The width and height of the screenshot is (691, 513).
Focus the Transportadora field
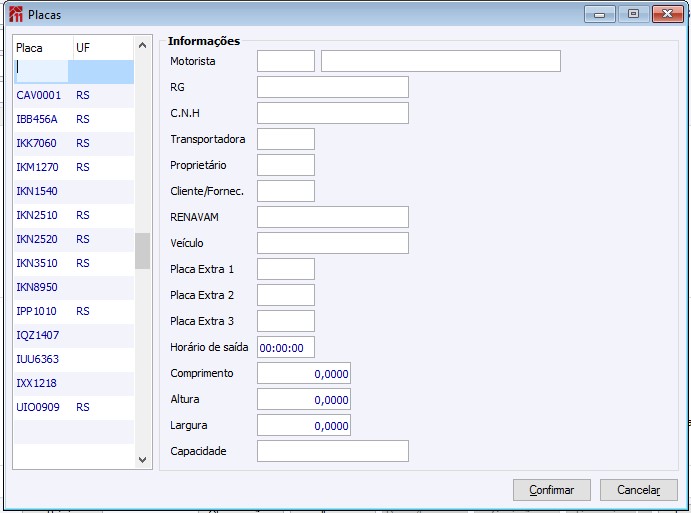click(x=286, y=139)
